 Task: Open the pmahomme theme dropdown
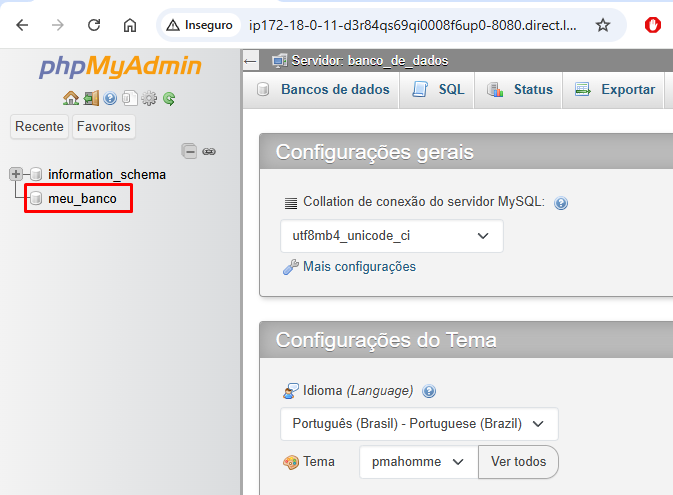click(418, 462)
